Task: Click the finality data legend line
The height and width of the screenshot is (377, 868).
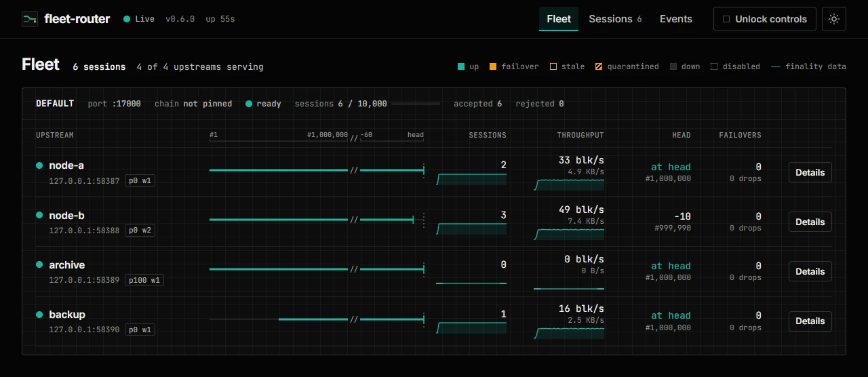Action: (776, 66)
